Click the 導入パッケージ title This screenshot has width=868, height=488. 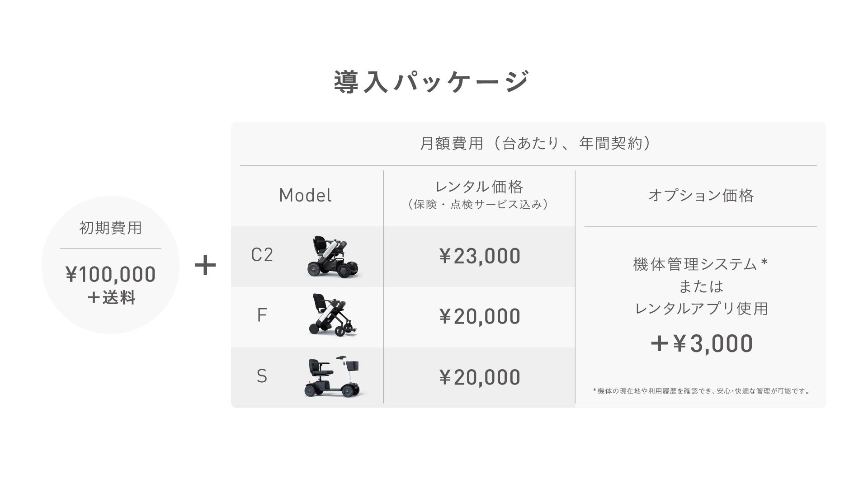[431, 82]
